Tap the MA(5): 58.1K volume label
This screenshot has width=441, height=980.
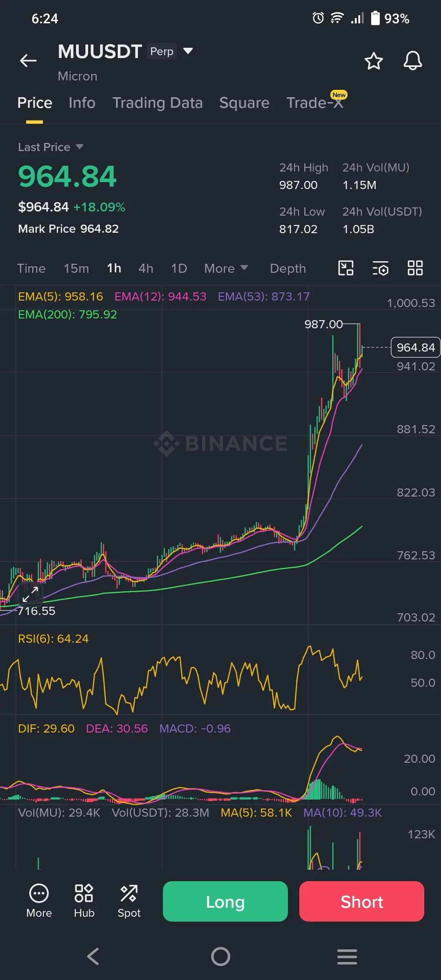tap(256, 813)
